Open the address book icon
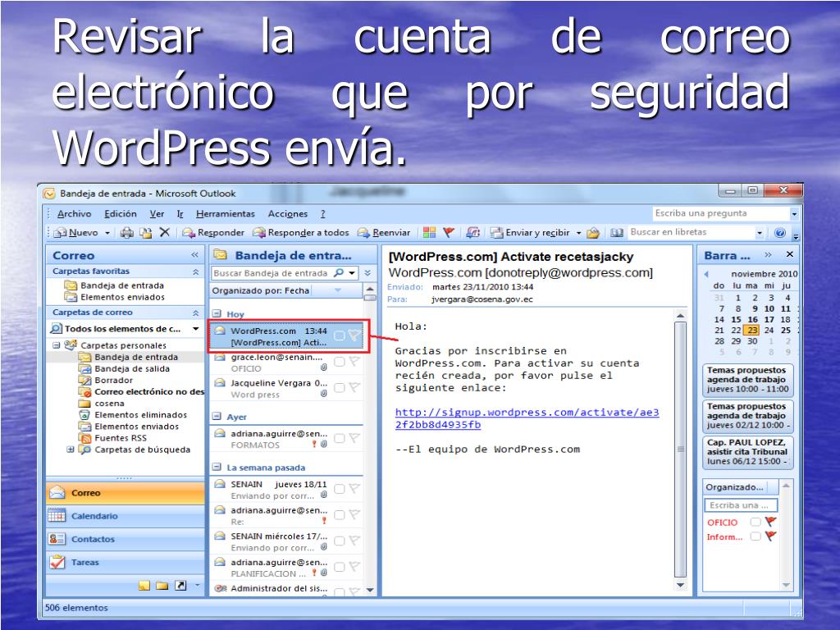This screenshot has height=630, width=840. (x=617, y=232)
